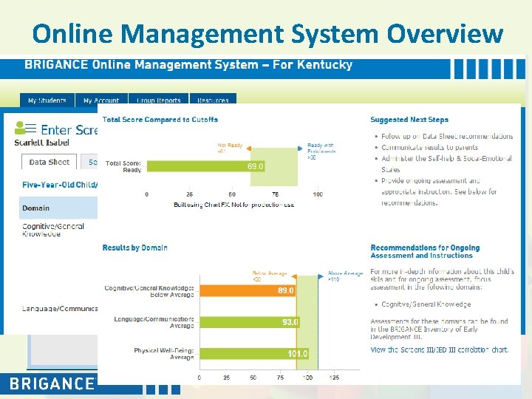Viewport: 532px width, 399px height.
Task: Click the Cognitive/General Knowledge recommendation bullet
Action: (426, 304)
